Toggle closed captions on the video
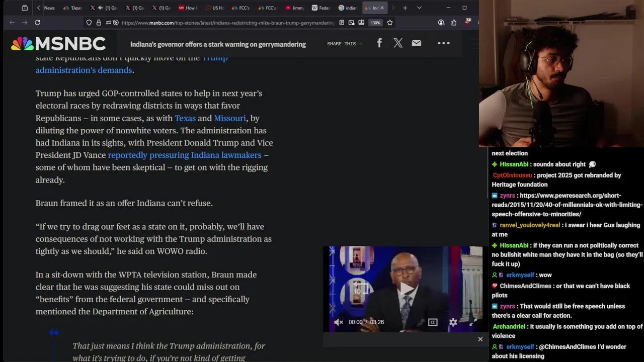The image size is (644, 362). [x=433, y=322]
